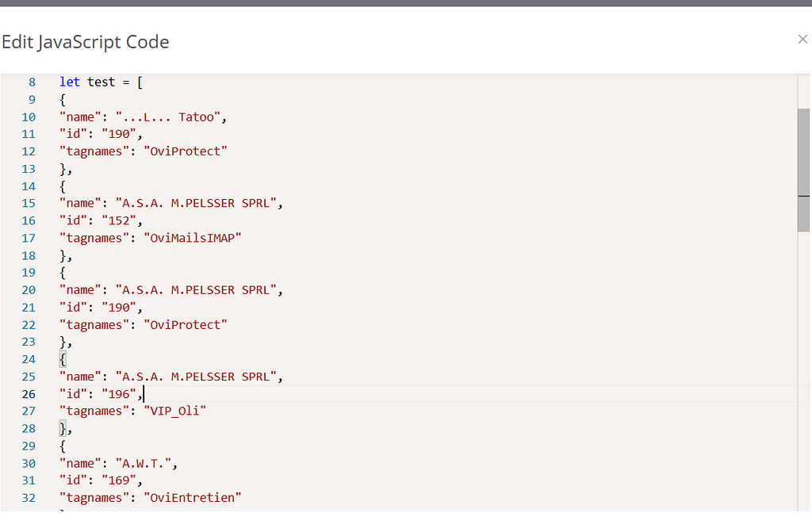
Task: Click the test variable name
Action: (101, 82)
